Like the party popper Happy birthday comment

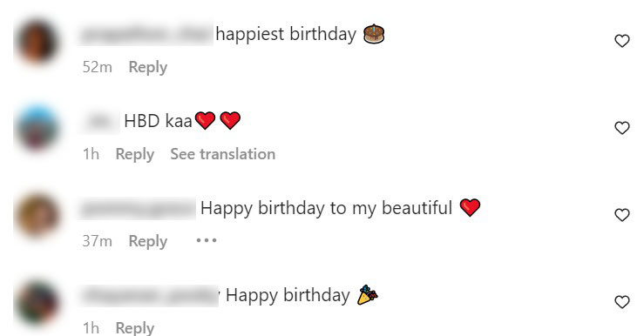(622, 301)
